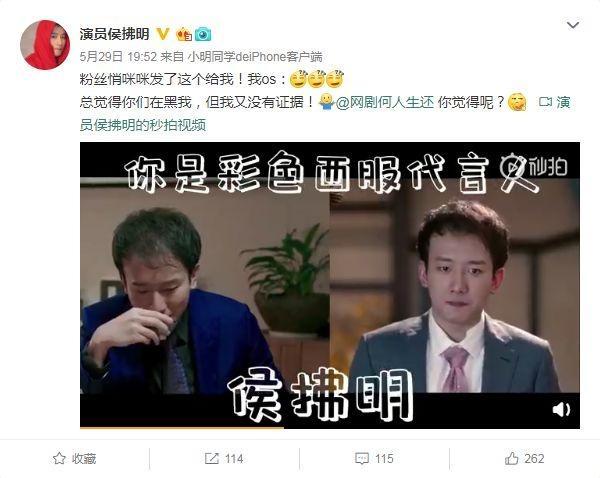Click the gold V verification badge
Viewport: 600px width, 478px height.
(x=163, y=34)
